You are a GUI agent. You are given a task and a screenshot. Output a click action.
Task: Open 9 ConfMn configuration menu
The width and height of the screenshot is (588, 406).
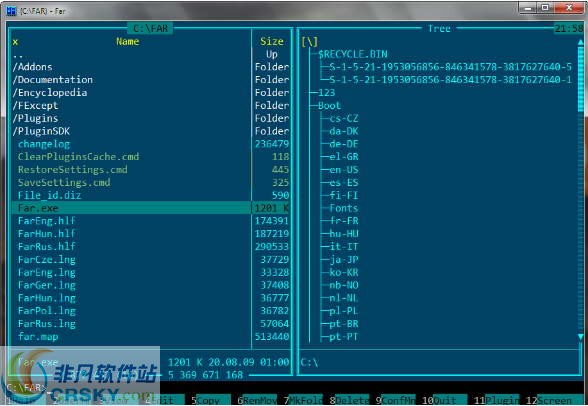(396, 400)
